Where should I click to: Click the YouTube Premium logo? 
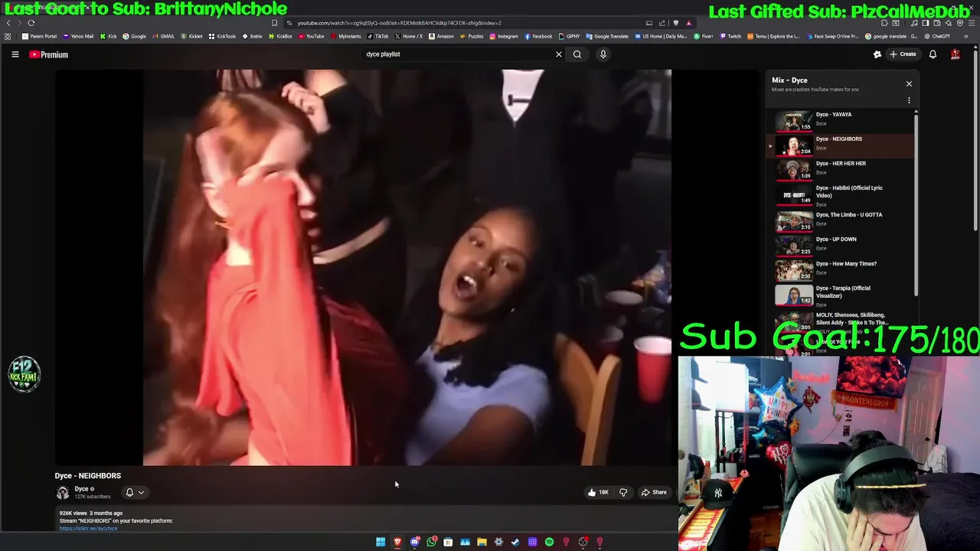coord(49,54)
